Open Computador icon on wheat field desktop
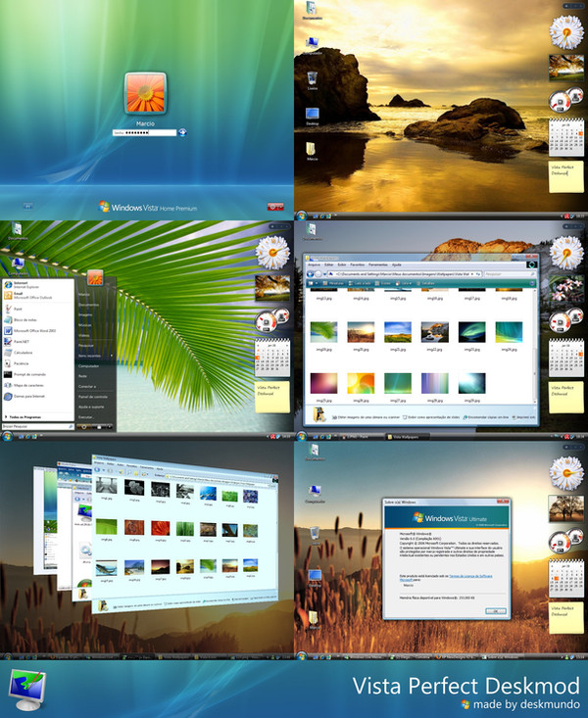The width and height of the screenshot is (588, 718). [x=315, y=495]
